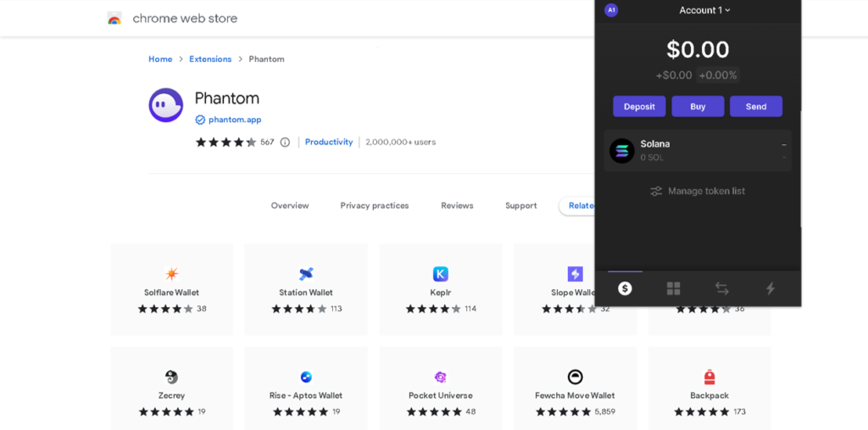Screen dimensions: 868x430
Task: Click the Zecrey extension name
Action: [x=171, y=395]
